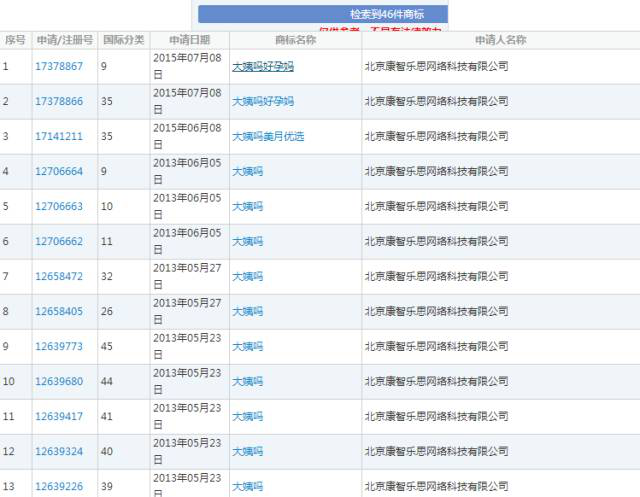
Task: Open registration number 17378867 link
Action: 59,66
